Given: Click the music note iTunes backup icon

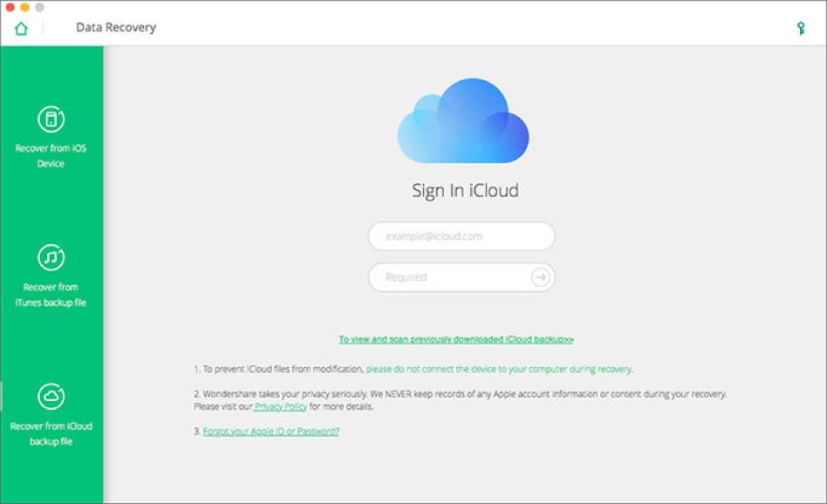Looking at the screenshot, I should [x=51, y=258].
